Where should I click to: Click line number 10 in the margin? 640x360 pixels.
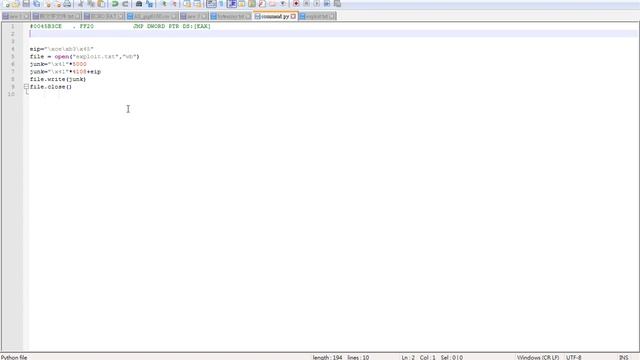click(x=11, y=94)
